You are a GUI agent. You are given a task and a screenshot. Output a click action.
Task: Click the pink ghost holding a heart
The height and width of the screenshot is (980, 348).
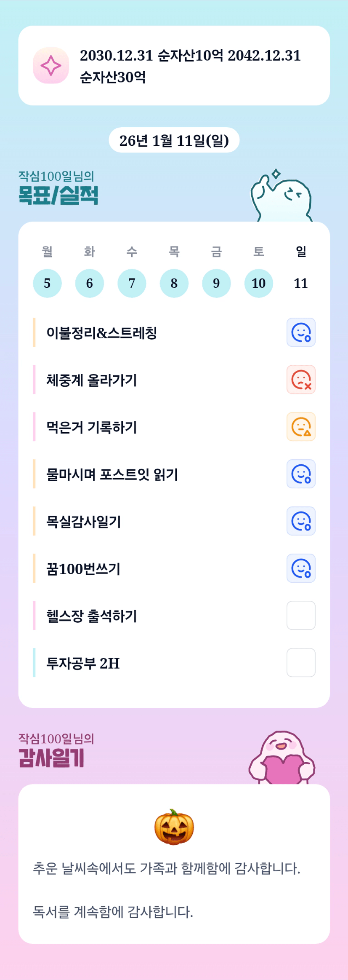pyautogui.click(x=282, y=758)
